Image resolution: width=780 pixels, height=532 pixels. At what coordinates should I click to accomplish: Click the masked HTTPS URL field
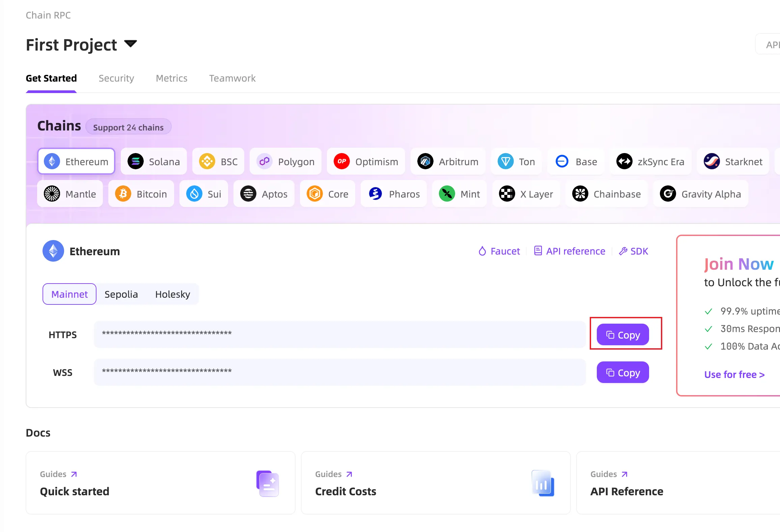coord(340,334)
